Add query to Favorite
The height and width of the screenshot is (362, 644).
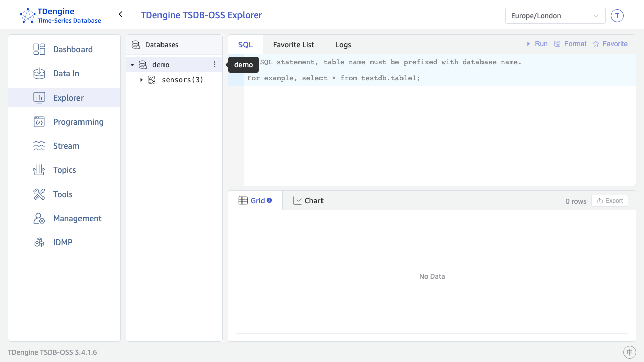tap(610, 44)
